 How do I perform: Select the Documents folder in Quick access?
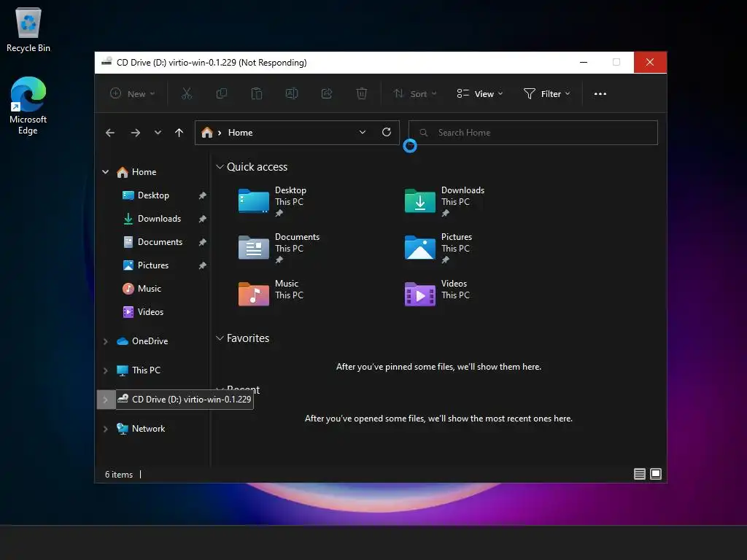[x=279, y=248]
